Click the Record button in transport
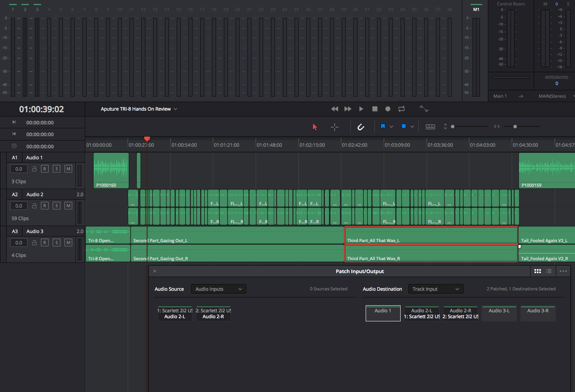Image resolution: width=575 pixels, height=392 pixels. click(388, 109)
